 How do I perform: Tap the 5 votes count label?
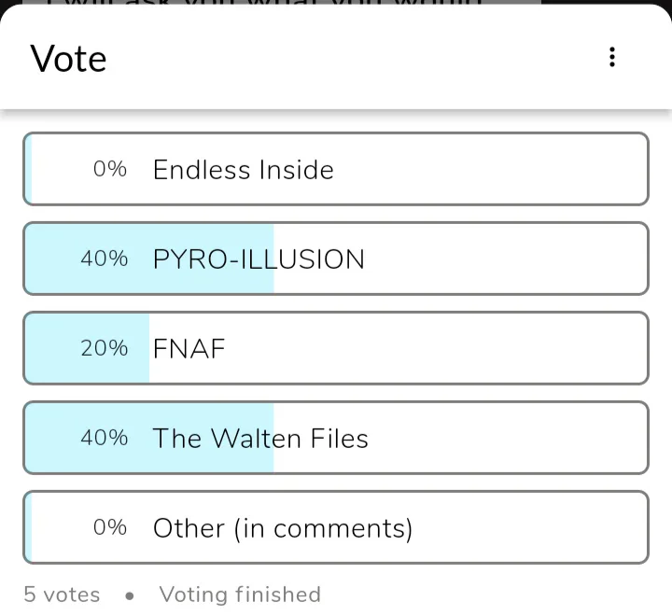(x=62, y=595)
